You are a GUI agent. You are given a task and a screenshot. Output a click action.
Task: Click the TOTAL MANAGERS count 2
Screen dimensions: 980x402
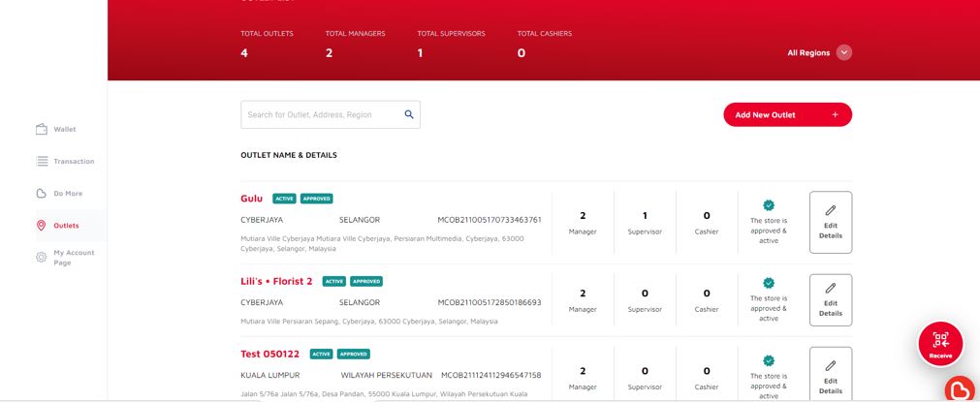(x=329, y=53)
